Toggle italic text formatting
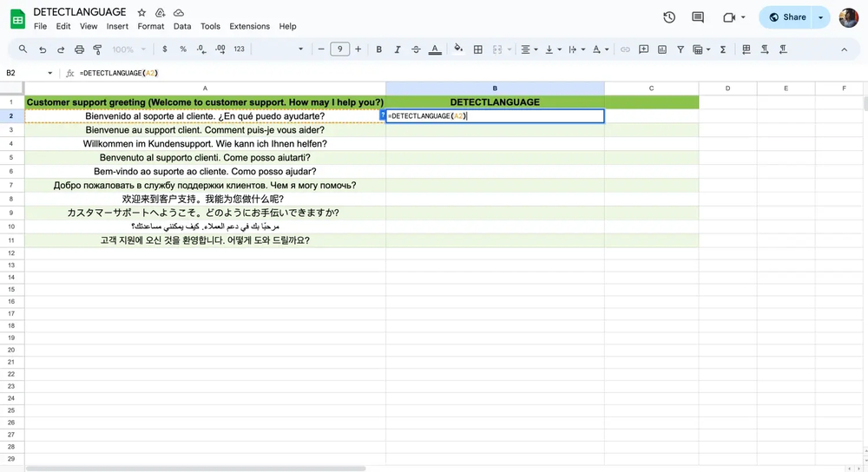This screenshot has width=868, height=472. 398,49
